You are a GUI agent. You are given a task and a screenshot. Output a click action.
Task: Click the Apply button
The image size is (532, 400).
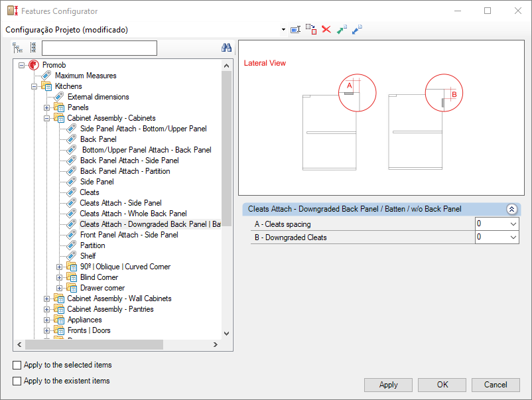388,385
